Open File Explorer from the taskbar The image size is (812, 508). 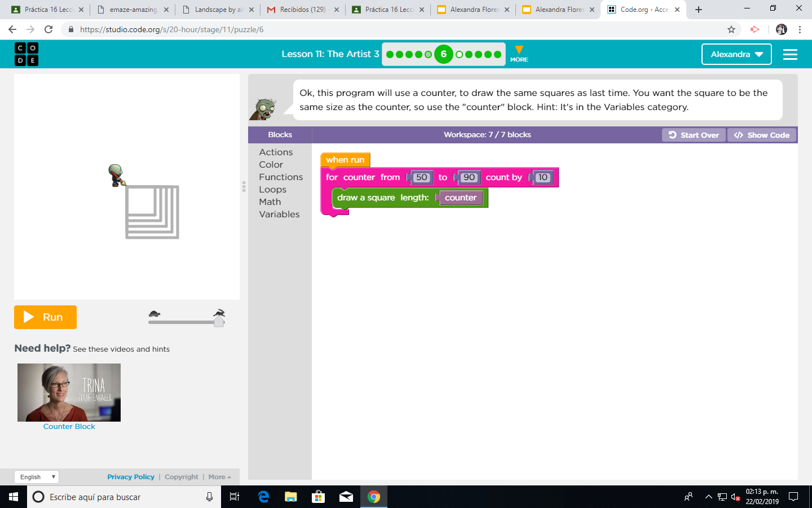[290, 497]
